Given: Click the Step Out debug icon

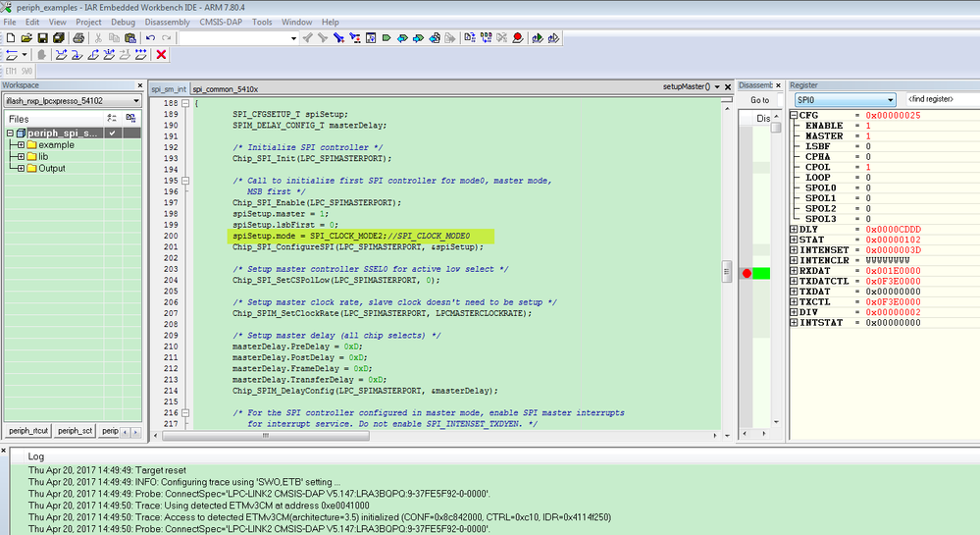Looking at the screenshot, I should click(x=93, y=55).
